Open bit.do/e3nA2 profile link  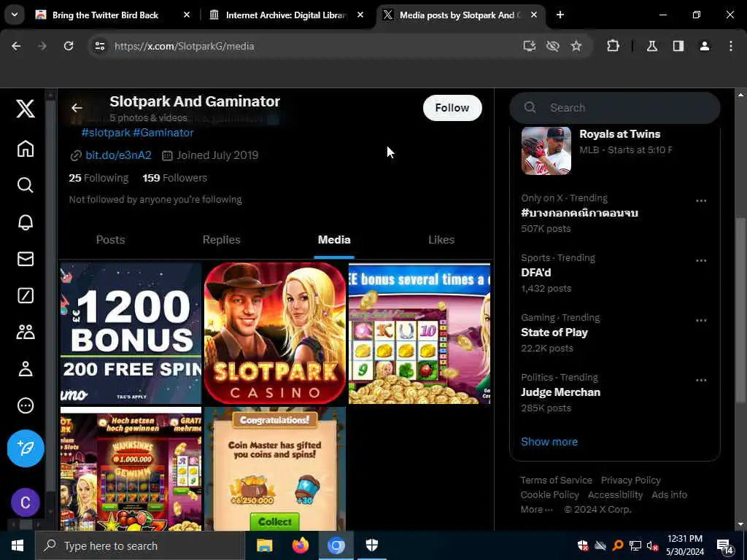click(x=118, y=155)
